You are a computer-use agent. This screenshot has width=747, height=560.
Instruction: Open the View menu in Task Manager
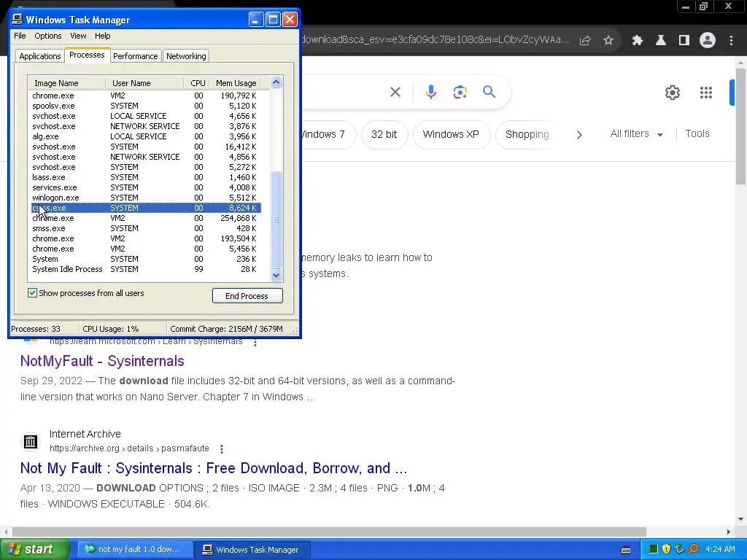[78, 36]
